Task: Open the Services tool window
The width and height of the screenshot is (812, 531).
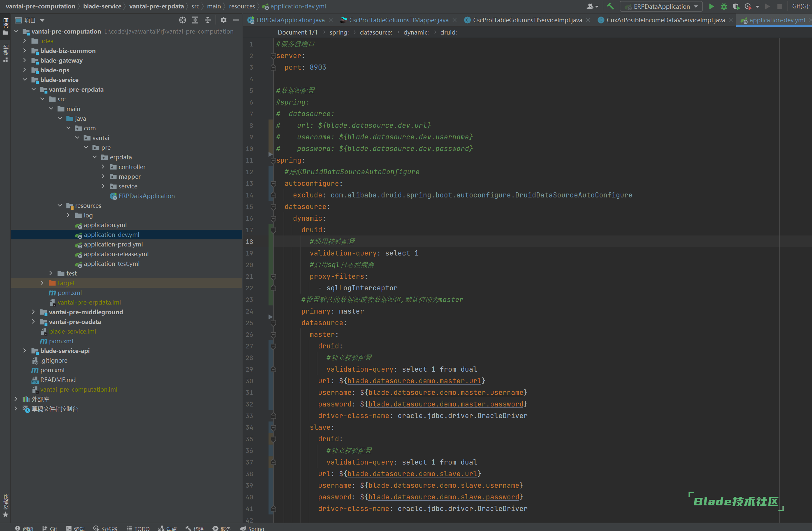Action: pyautogui.click(x=222, y=528)
